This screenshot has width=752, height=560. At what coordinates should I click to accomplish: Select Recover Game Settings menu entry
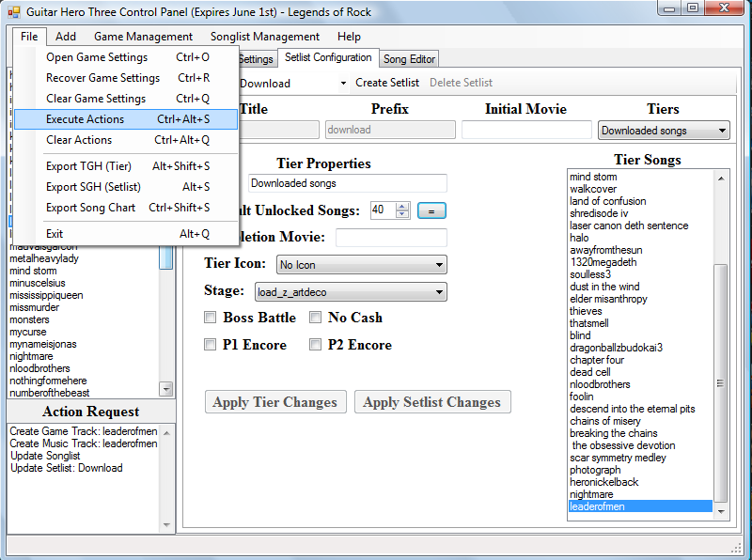pos(127,78)
